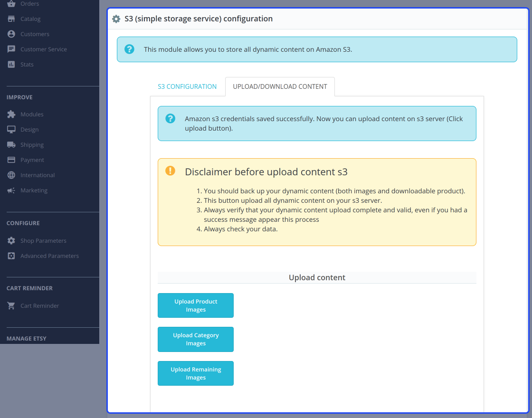Go to Design in the sidebar
Image resolution: width=532 pixels, height=418 pixels.
[29, 130]
